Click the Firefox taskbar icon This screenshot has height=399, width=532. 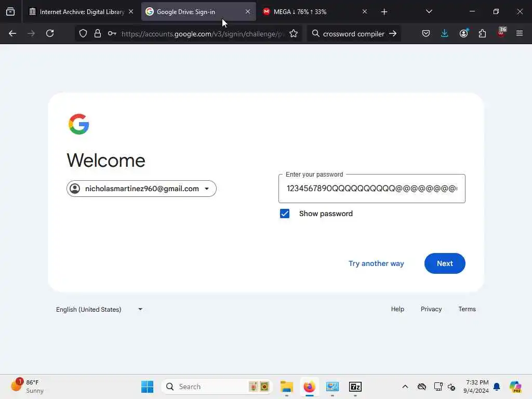[309, 387]
